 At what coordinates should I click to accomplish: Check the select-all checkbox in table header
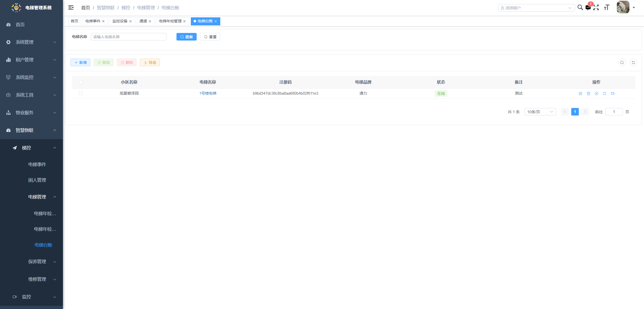[x=81, y=82]
